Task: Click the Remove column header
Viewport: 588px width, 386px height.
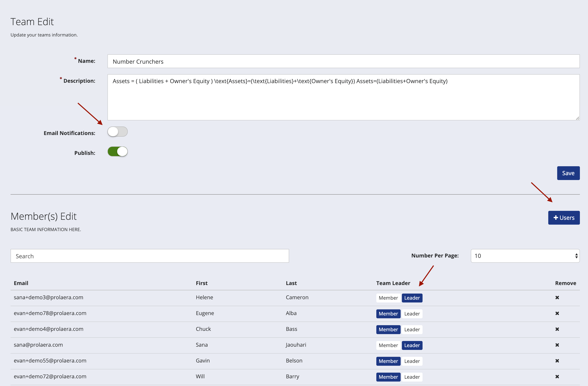Action: [x=565, y=283]
